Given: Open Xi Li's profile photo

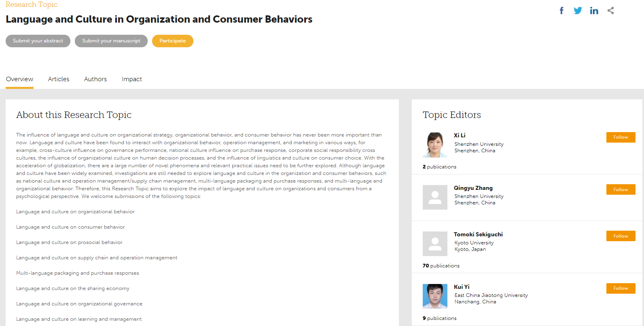Looking at the screenshot, I should click(x=435, y=145).
